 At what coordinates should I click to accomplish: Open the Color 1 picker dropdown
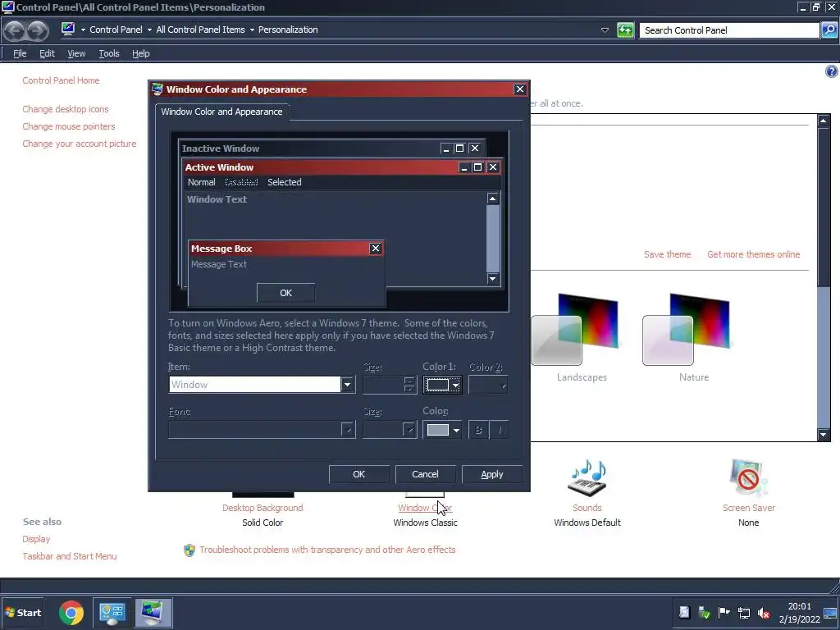click(x=442, y=385)
